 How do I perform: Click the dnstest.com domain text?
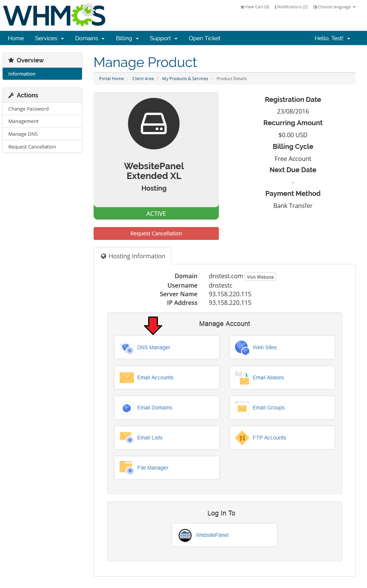tap(226, 276)
